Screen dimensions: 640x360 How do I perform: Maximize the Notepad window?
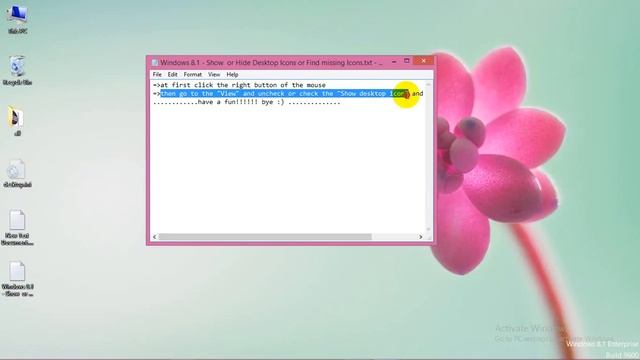pyautogui.click(x=407, y=61)
